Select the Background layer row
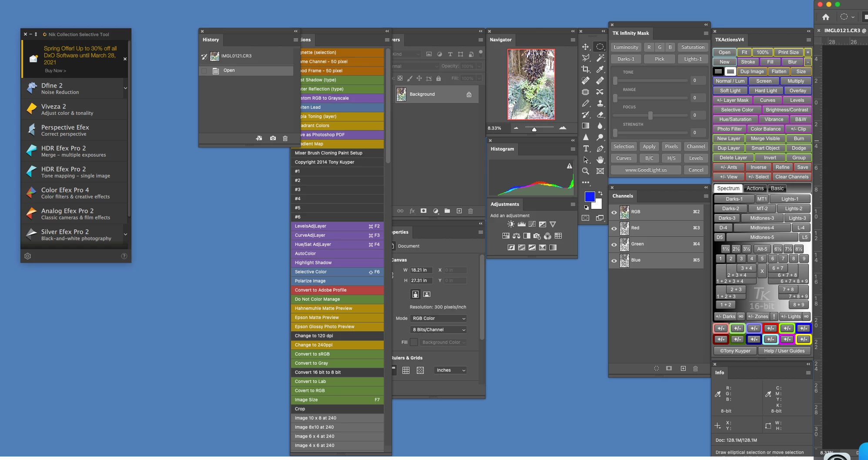868x460 pixels. [x=436, y=94]
